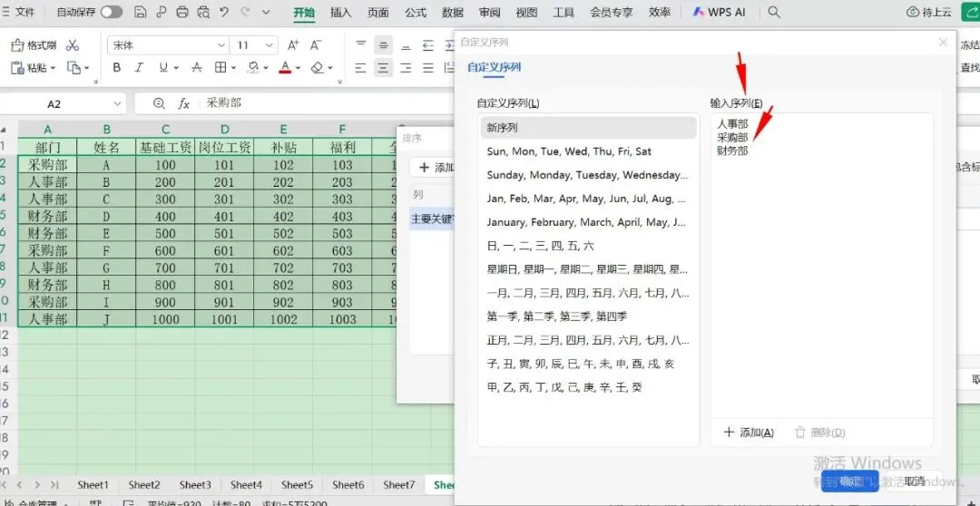Open the 宋体 font name dropdown
The image size is (980, 506).
(221, 45)
